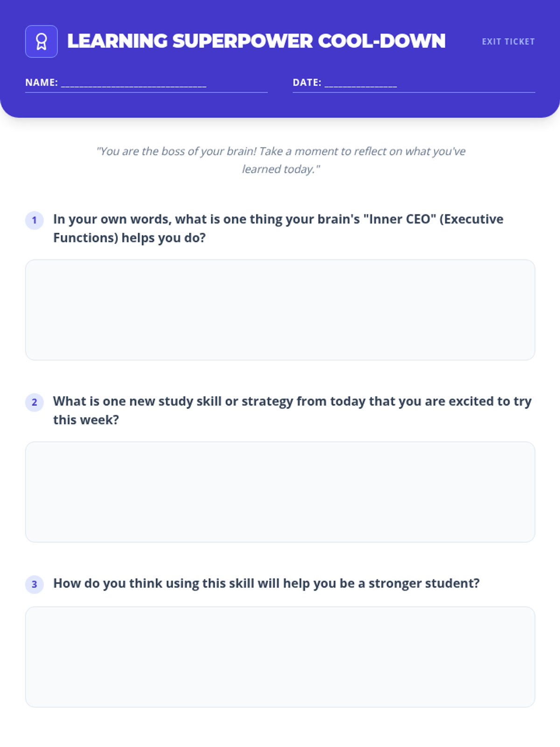
Task: Click the number 3 question badge
Action: pyautogui.click(x=34, y=584)
